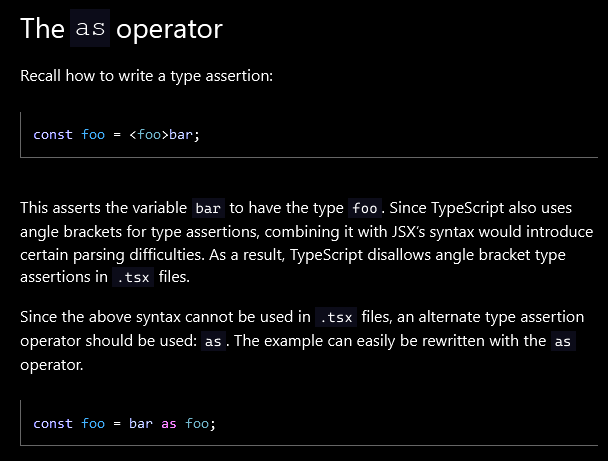Click the "The as operator" heading
The height and width of the screenshot is (461, 608).
[121, 29]
